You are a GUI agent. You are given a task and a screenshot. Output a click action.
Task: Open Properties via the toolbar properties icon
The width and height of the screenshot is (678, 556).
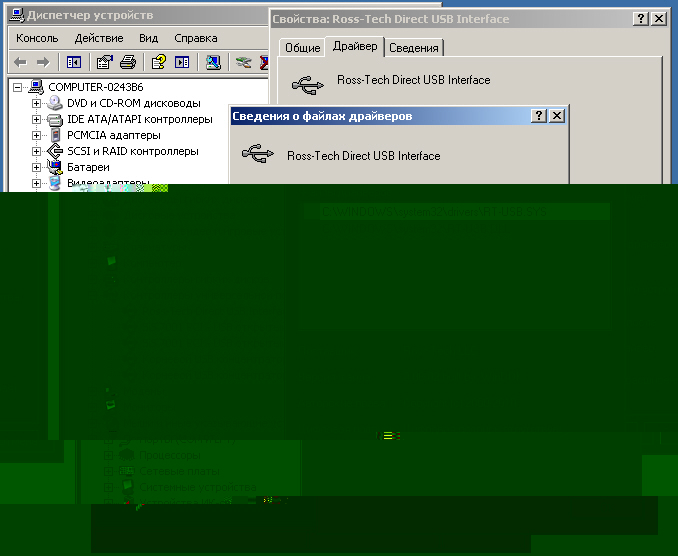pos(104,63)
